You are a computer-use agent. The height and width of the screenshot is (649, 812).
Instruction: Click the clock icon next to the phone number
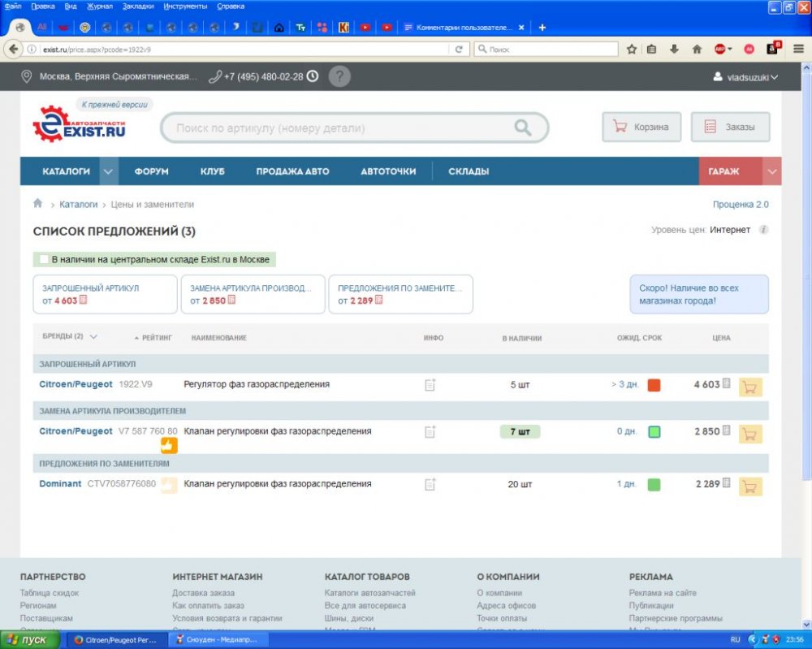tap(313, 76)
